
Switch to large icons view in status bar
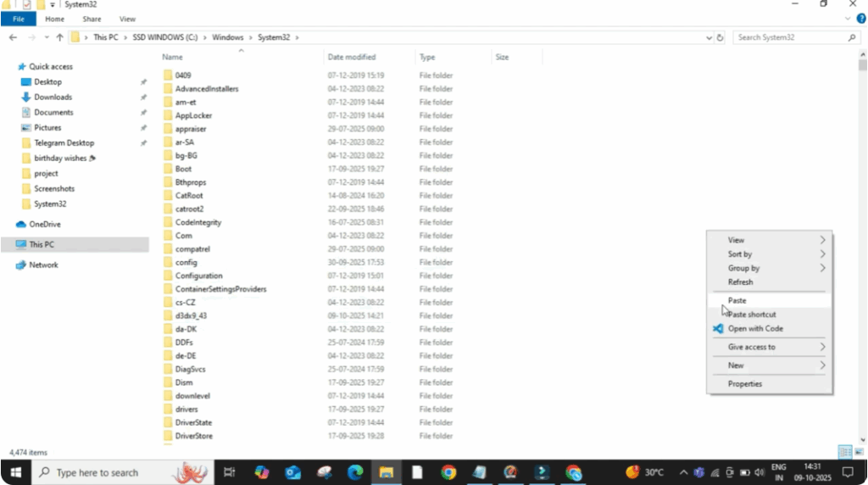pyautogui.click(x=858, y=452)
